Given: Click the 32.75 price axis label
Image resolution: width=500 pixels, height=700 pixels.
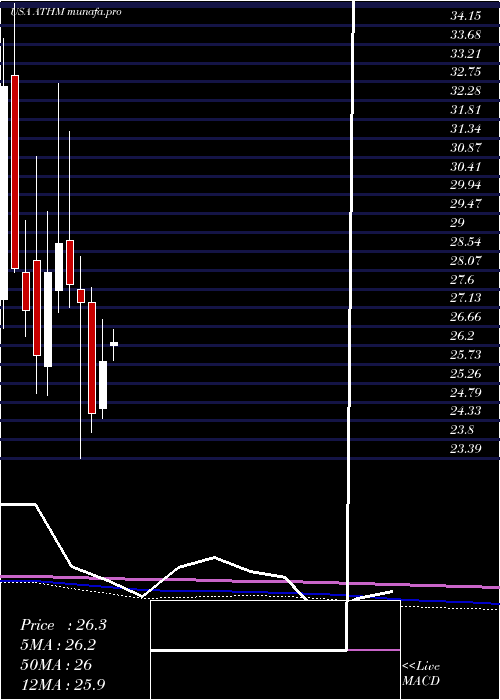Looking at the screenshot, I should tap(466, 72).
